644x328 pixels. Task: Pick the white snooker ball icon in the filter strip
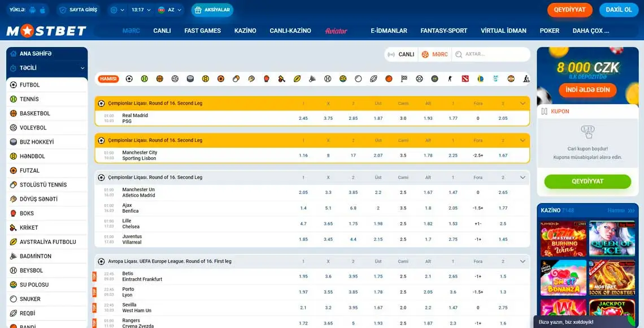(x=358, y=79)
